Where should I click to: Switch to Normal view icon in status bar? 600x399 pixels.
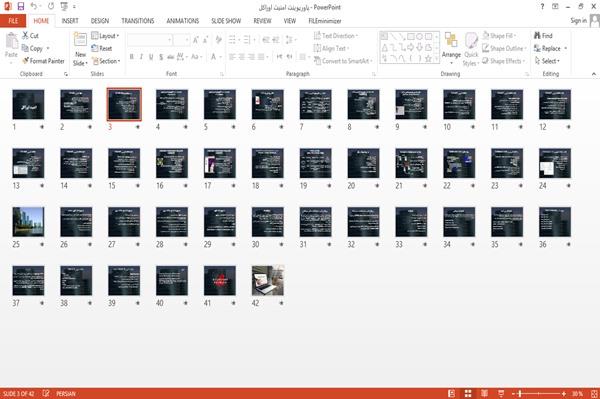(452, 393)
